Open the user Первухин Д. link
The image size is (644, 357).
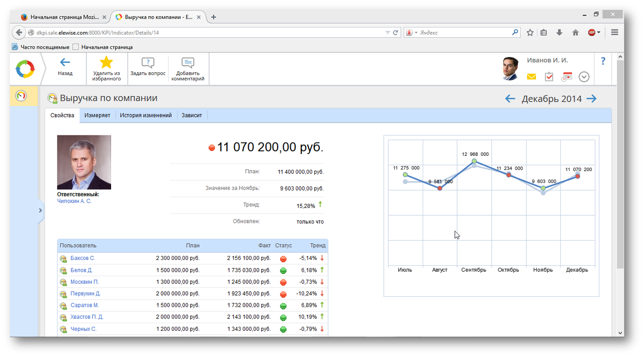[85, 293]
